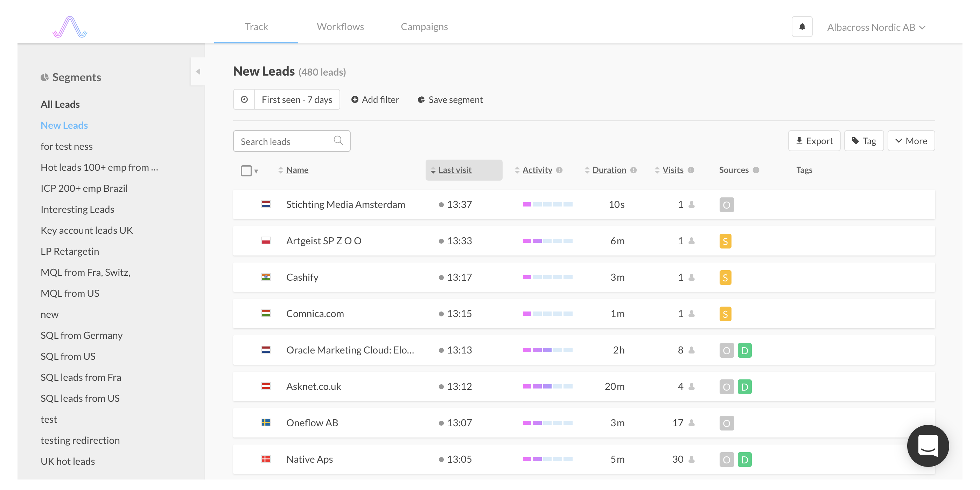
Task: Open the Oneflow AB lead
Action: 312,423
